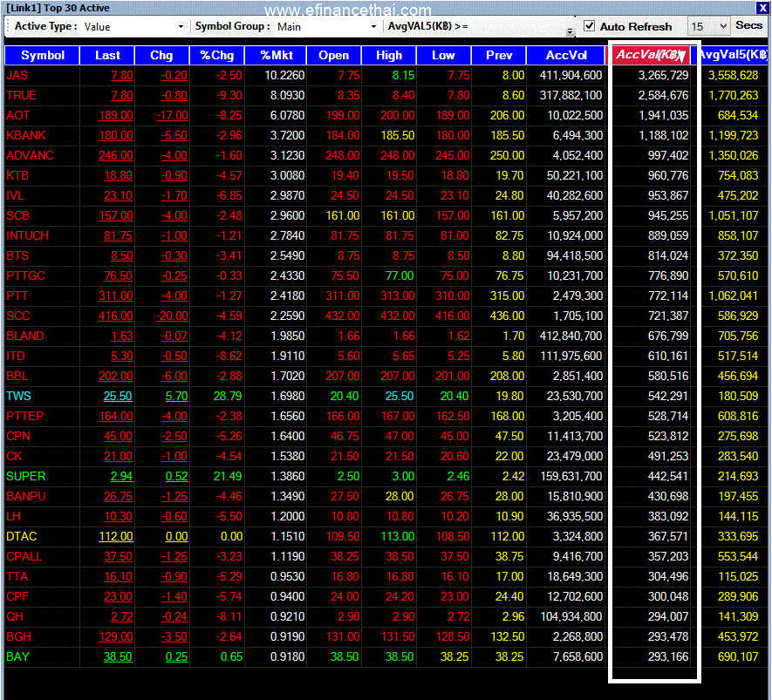Sort by the High column header
This screenshot has height=700, width=772.
point(389,55)
